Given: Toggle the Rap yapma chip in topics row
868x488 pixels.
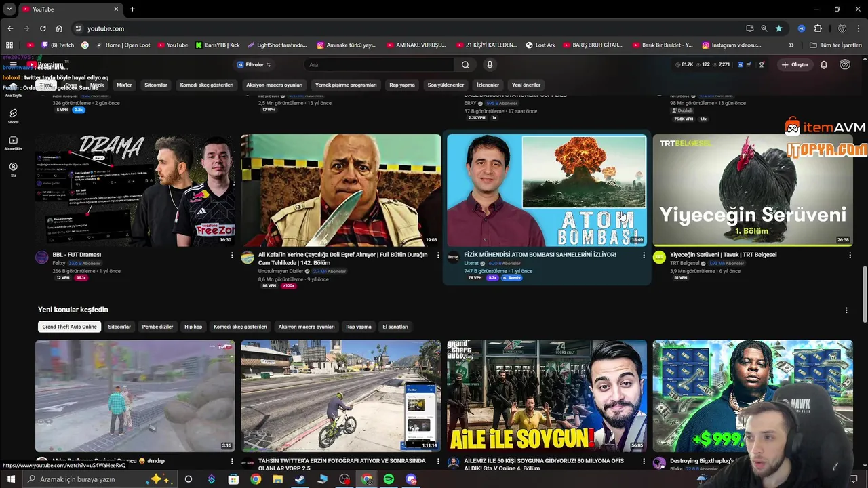Looking at the screenshot, I should pyautogui.click(x=359, y=327).
